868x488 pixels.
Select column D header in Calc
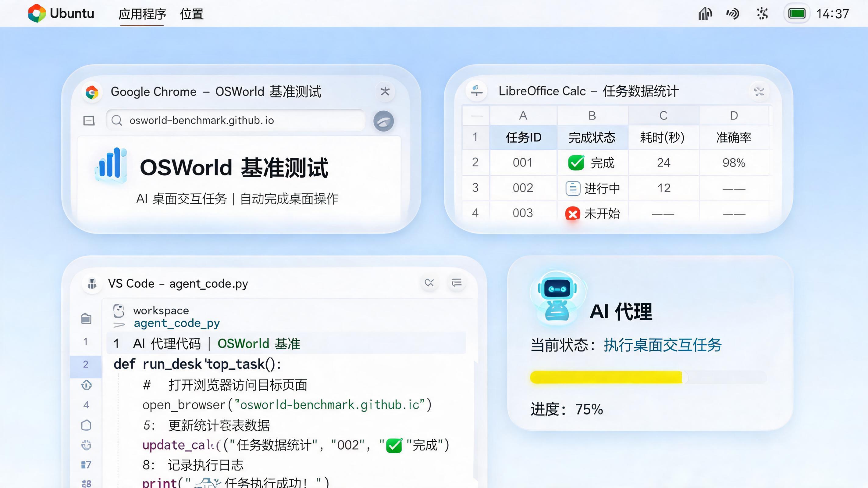click(x=734, y=116)
